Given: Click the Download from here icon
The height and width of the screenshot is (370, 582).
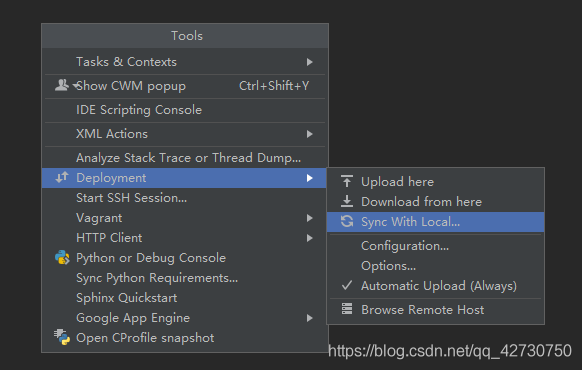Looking at the screenshot, I should 347,202.
